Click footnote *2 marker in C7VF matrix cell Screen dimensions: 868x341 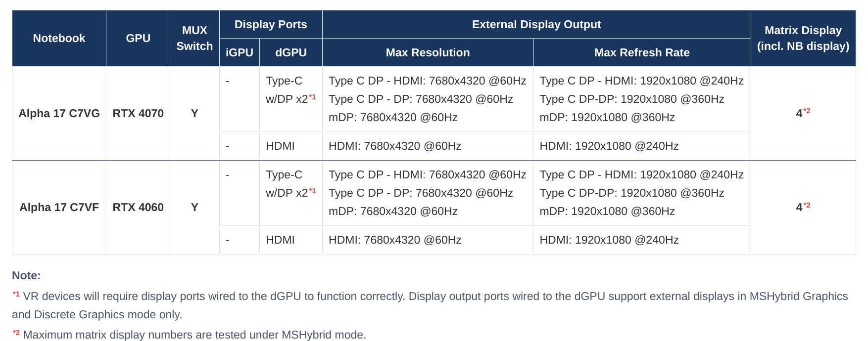[x=807, y=205]
